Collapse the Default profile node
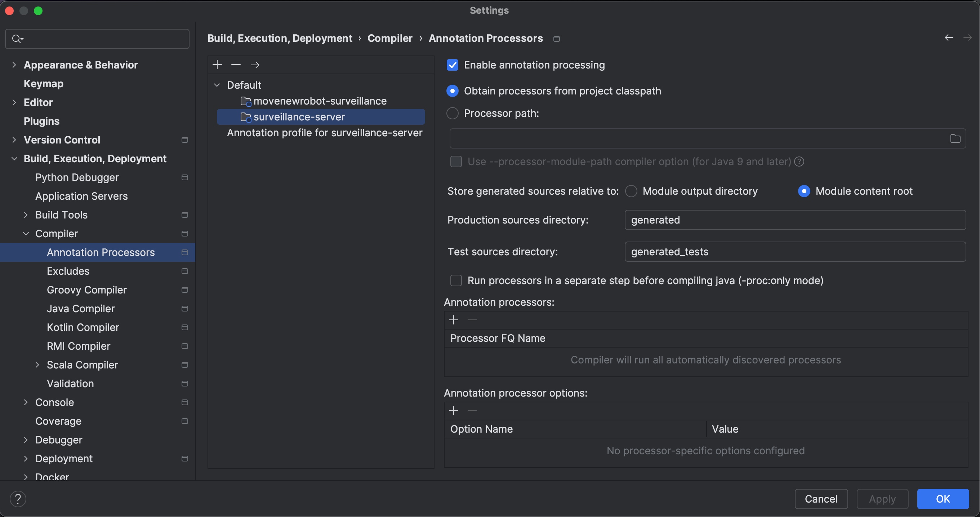The image size is (980, 517). pos(217,85)
